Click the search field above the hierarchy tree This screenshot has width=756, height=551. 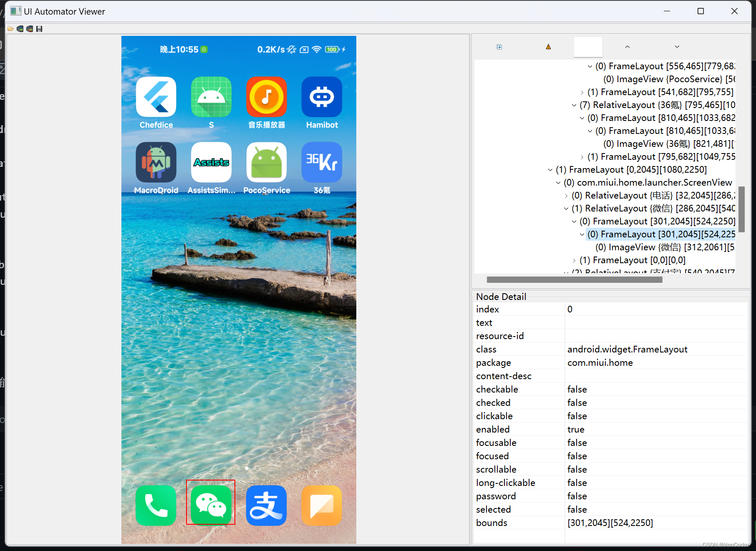(588, 47)
